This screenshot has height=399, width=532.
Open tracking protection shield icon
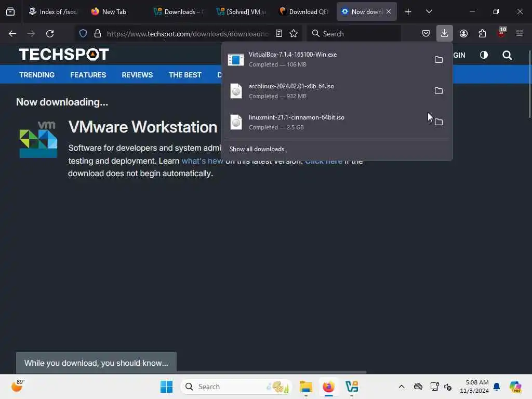click(x=83, y=34)
